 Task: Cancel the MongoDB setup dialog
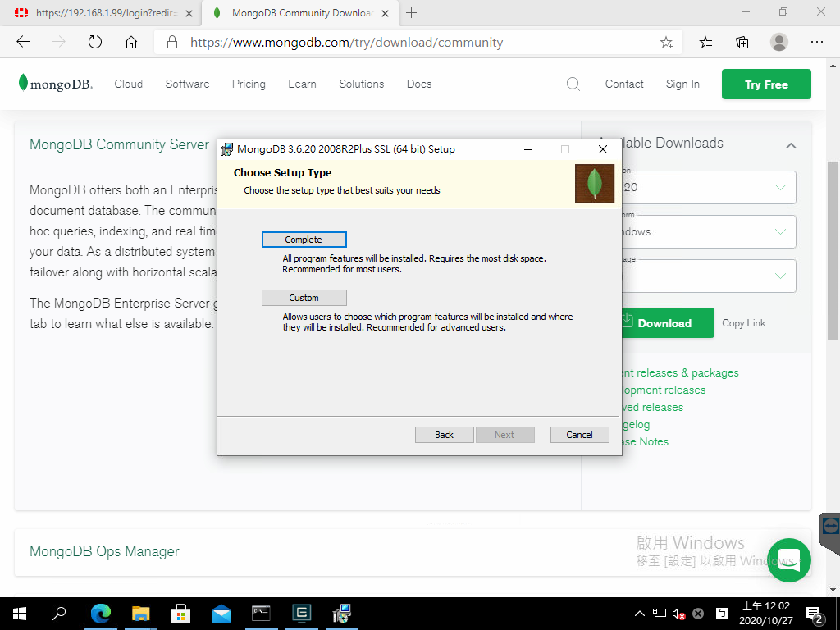tap(580, 435)
